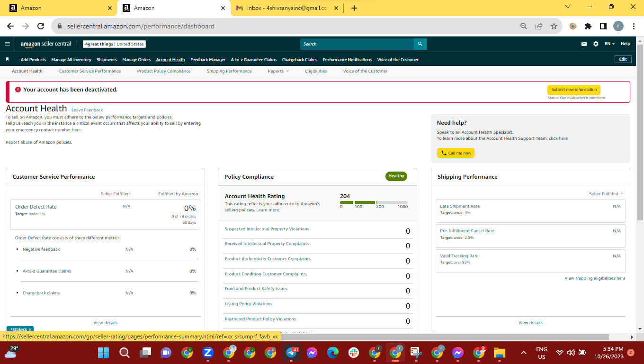Viewport: 644px width, 364px height.
Task: Close the Gmail Inbox tab
Action: (337, 8)
